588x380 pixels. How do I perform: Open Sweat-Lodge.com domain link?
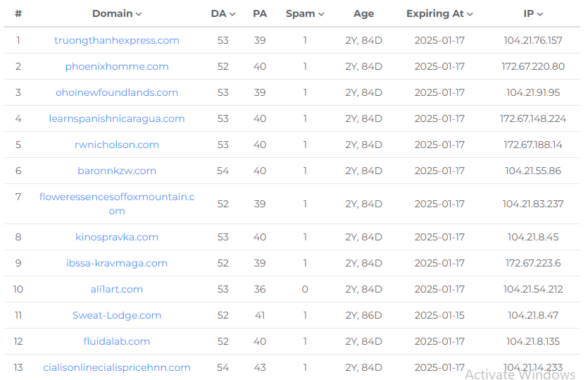pyautogui.click(x=117, y=315)
